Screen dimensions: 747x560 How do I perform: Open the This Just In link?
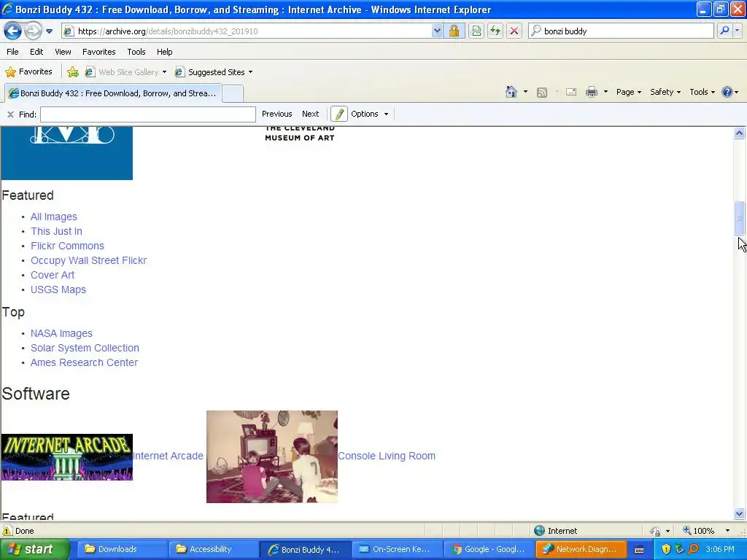point(57,231)
